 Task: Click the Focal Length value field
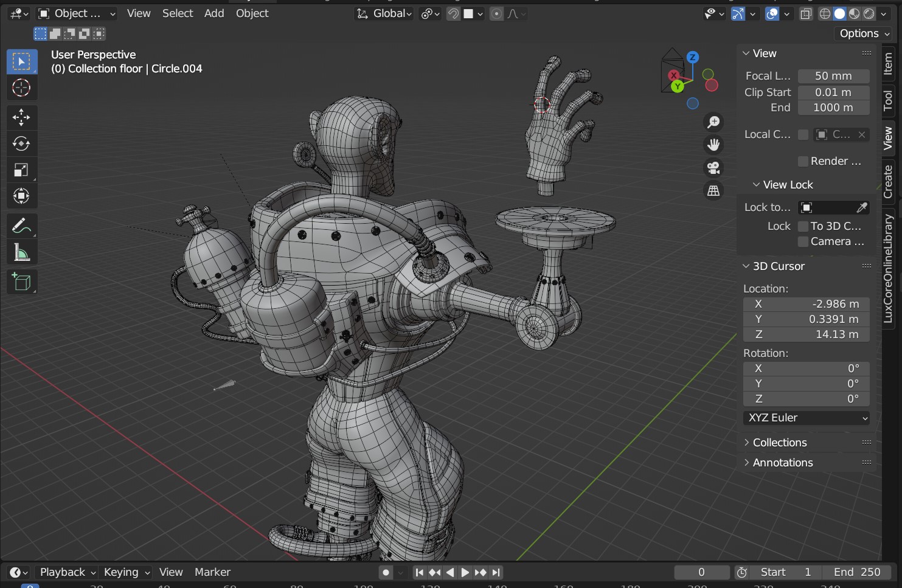point(833,76)
